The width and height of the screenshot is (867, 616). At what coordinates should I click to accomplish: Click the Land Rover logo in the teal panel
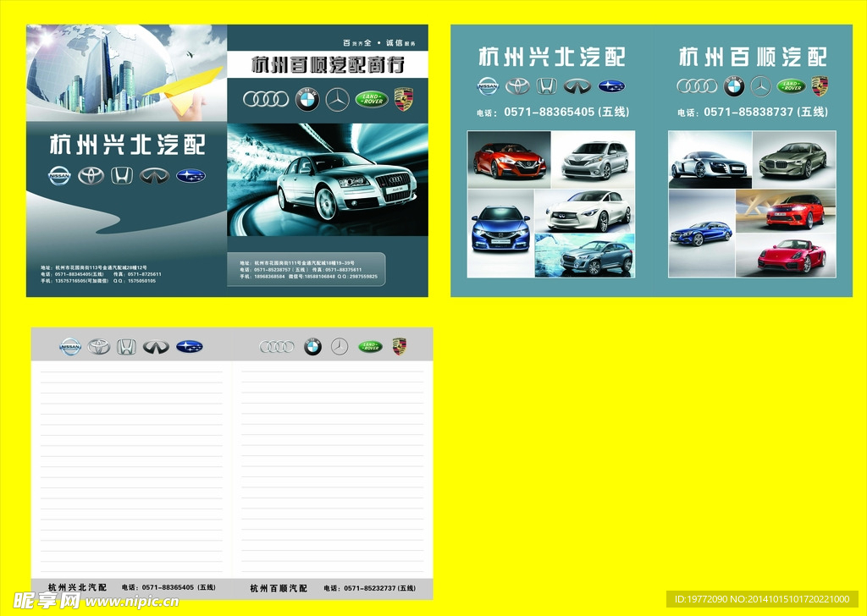792,86
